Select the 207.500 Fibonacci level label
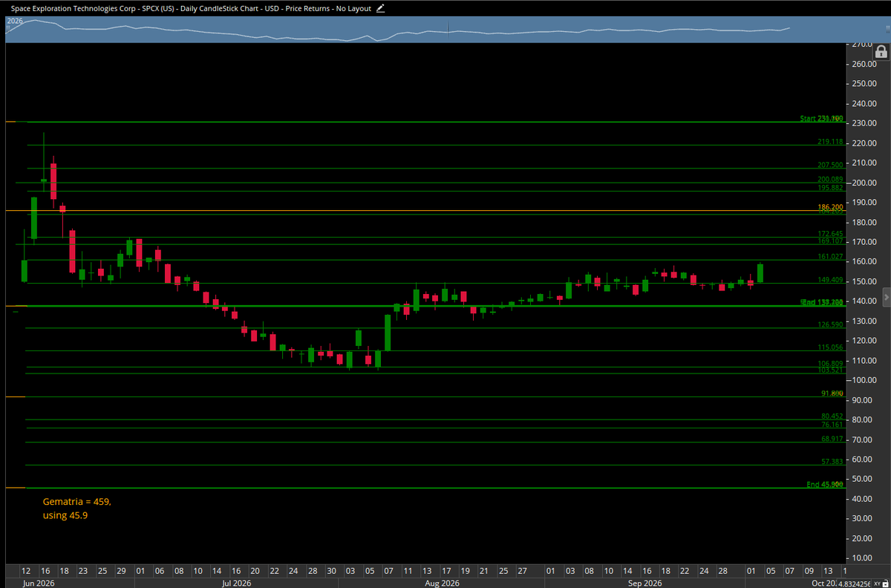 [x=829, y=165]
